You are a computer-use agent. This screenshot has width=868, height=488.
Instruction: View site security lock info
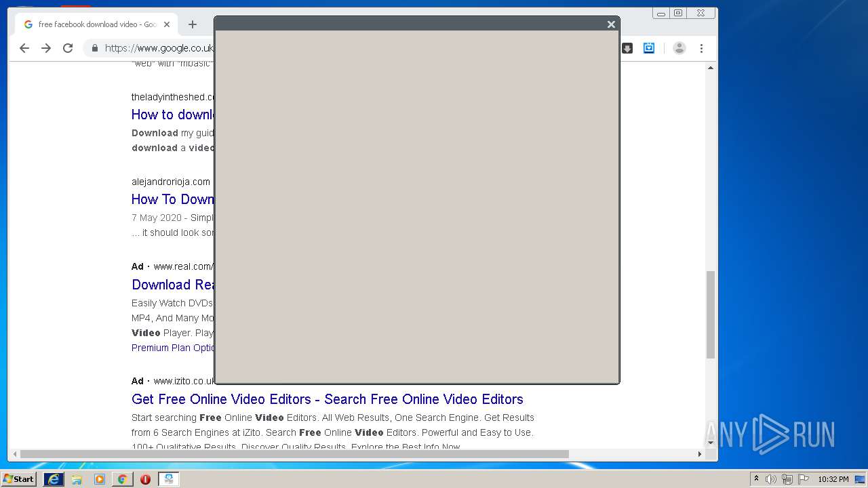coord(94,48)
